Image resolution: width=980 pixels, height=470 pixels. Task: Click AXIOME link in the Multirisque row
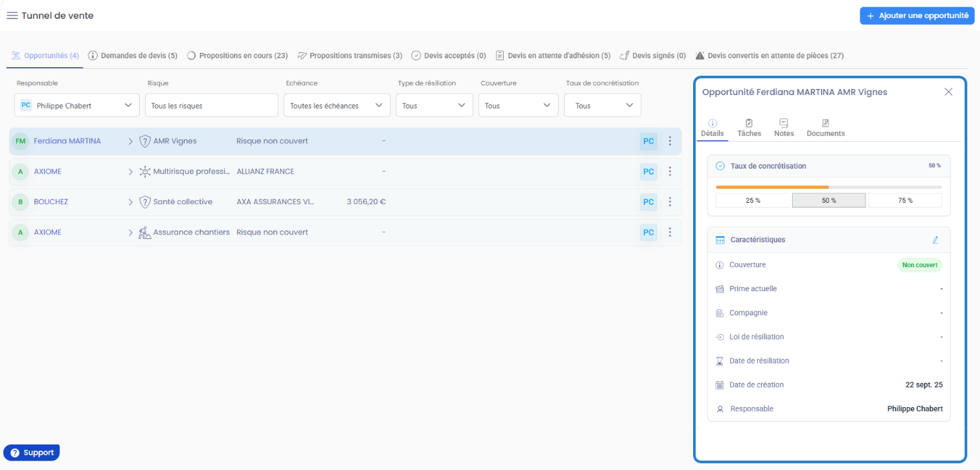(47, 171)
